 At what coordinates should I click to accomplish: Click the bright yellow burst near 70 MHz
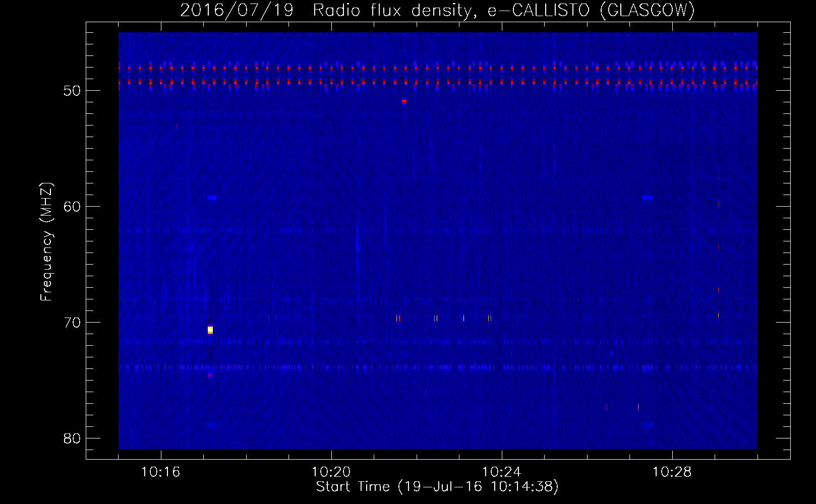[x=210, y=330]
